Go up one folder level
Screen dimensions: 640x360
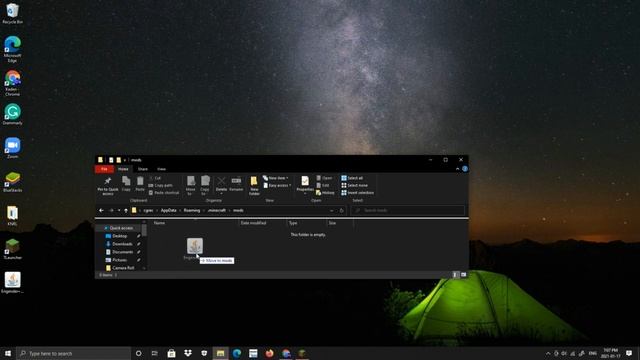click(126, 211)
